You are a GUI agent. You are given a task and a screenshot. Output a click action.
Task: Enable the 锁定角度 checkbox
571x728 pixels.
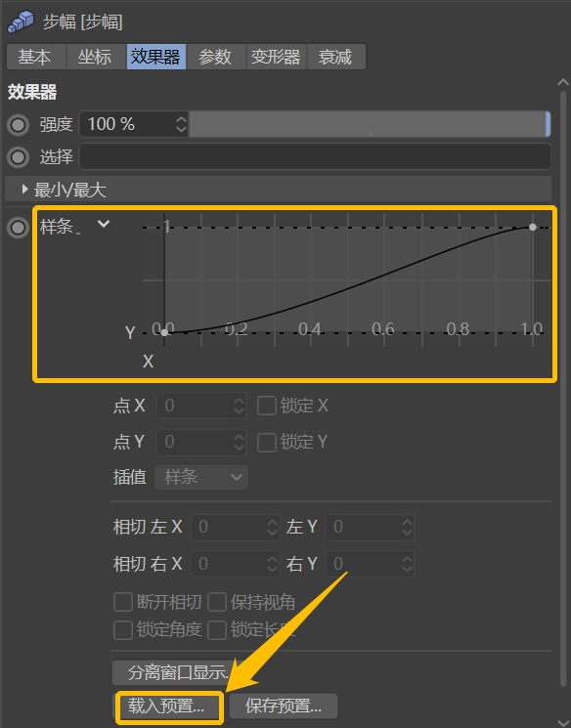point(123,630)
